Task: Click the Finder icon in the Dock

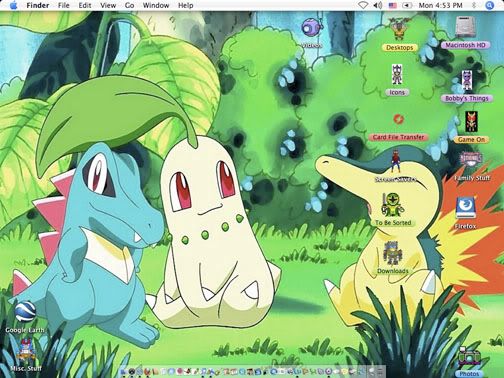Action: point(124,371)
